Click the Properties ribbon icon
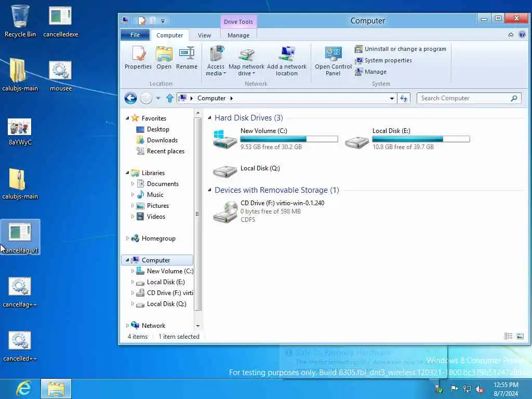The width and height of the screenshot is (532, 399). pos(138,58)
